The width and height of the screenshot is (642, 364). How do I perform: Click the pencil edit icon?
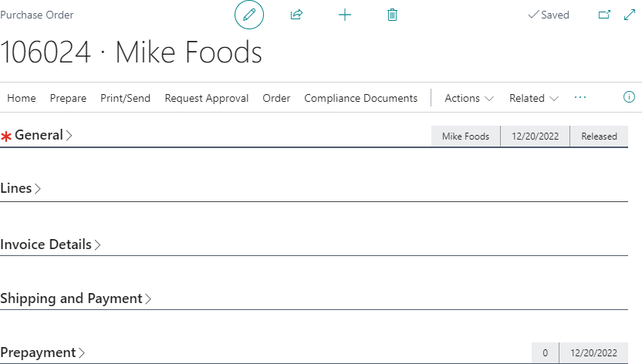click(248, 15)
